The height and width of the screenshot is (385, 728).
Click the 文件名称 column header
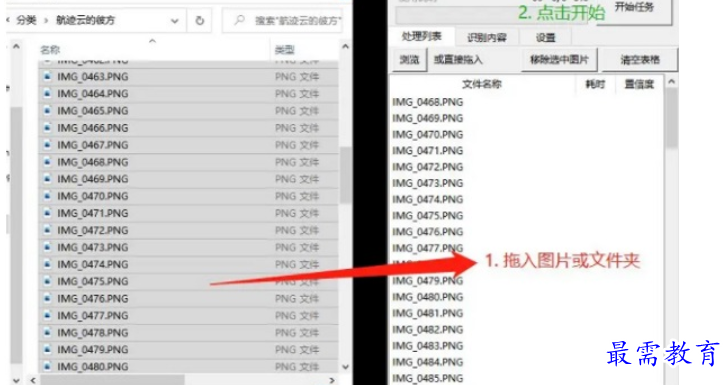(x=482, y=84)
